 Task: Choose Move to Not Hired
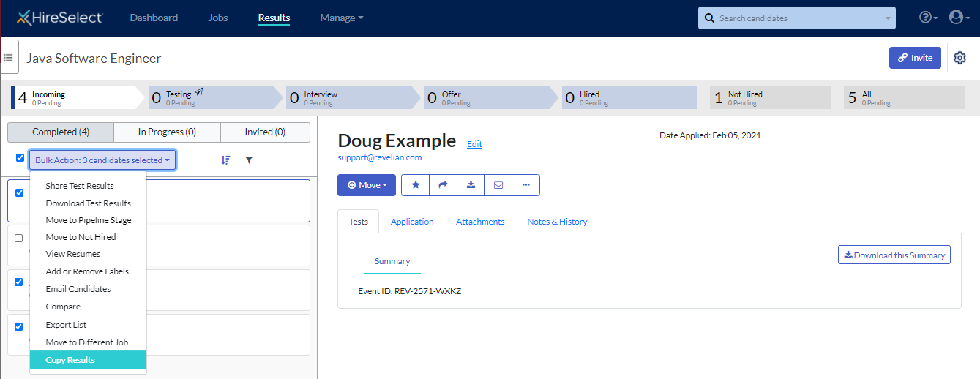pos(88,237)
